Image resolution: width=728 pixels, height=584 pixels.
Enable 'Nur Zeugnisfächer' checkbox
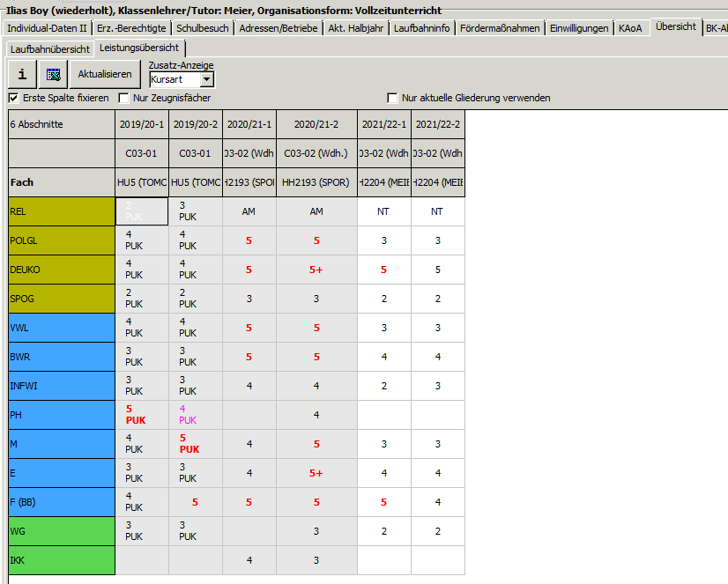pos(124,98)
